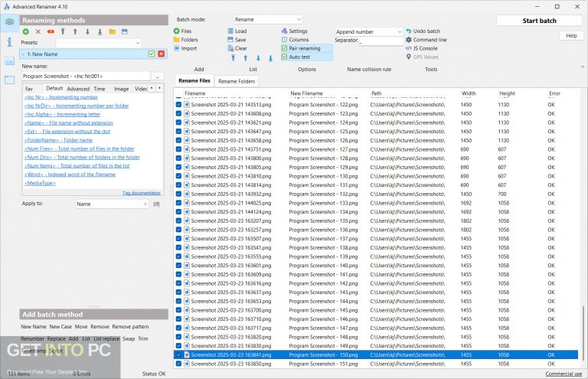Select the Advanced tags tab
This screenshot has width=588, height=379.
(x=78, y=89)
